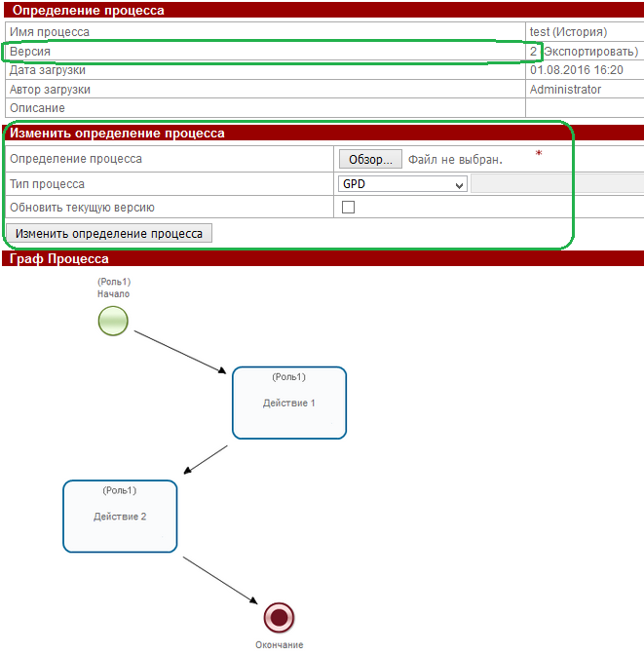
Task: Click the Описание label
Action: click(38, 108)
